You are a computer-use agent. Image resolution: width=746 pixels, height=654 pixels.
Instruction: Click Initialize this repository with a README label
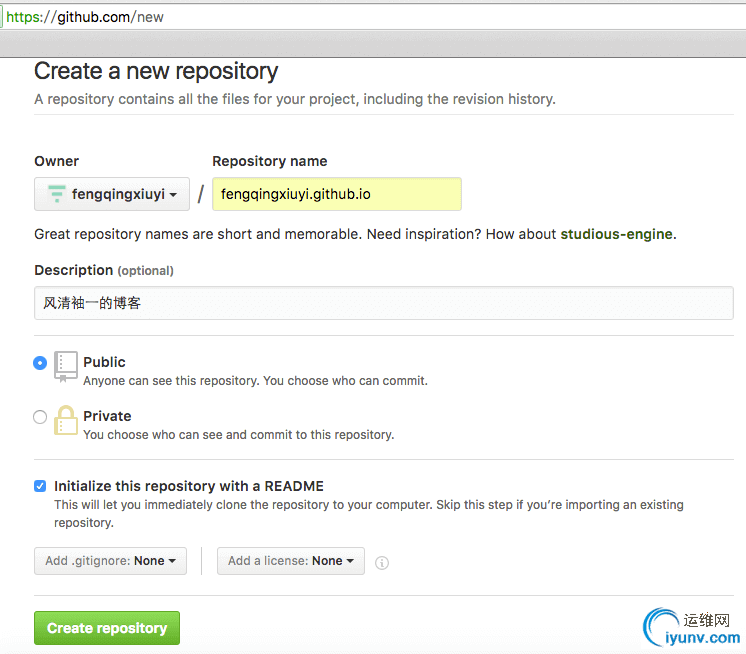tap(189, 486)
